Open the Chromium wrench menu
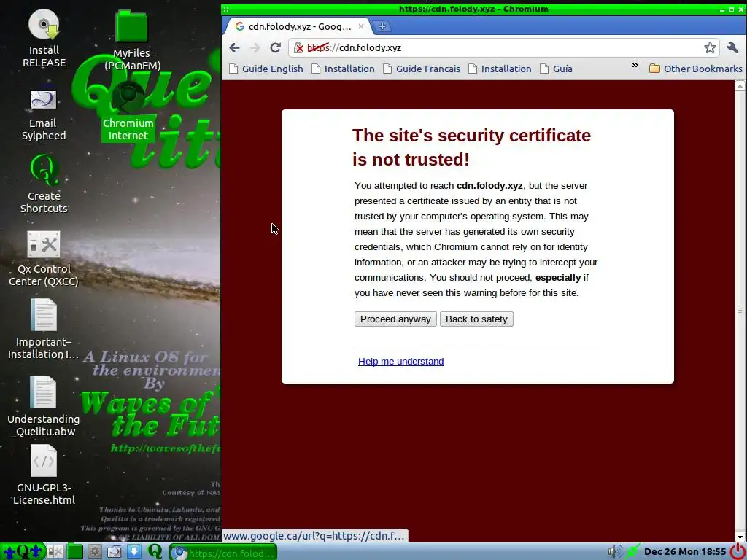The width and height of the screenshot is (747, 560). pos(732,47)
